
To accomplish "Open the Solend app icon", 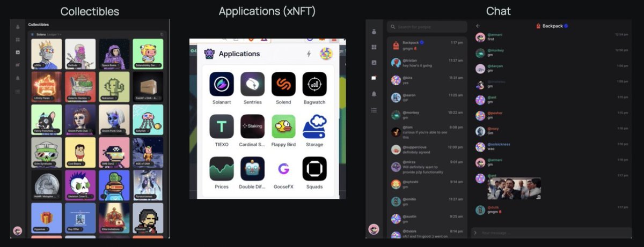I will 283,84.
